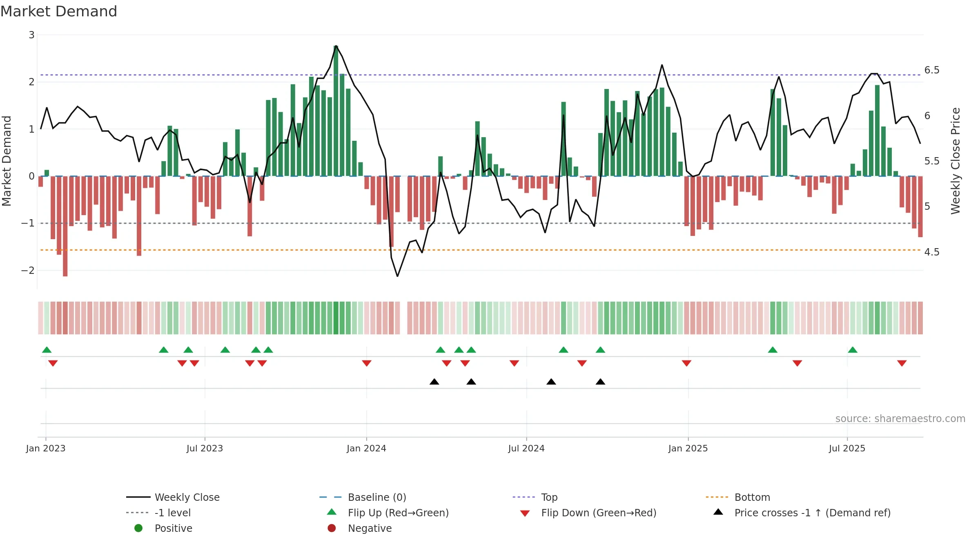Click the green flip-up marker right of Jul 2025
The height and width of the screenshot is (551, 980).
(x=853, y=350)
